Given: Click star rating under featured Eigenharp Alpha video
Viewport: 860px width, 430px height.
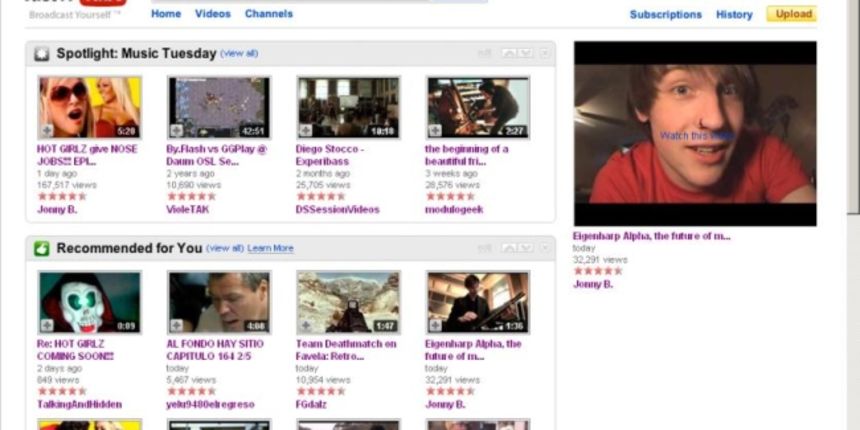Looking at the screenshot, I should (x=598, y=271).
